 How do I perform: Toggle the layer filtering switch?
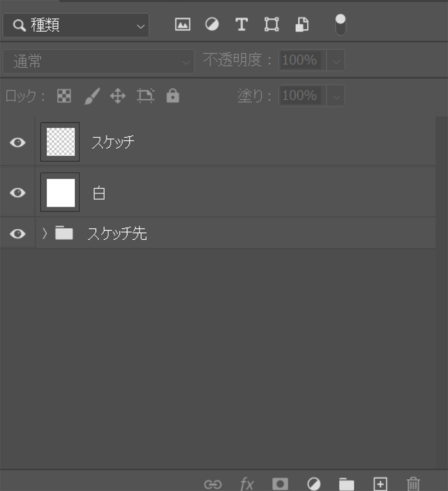tap(340, 25)
